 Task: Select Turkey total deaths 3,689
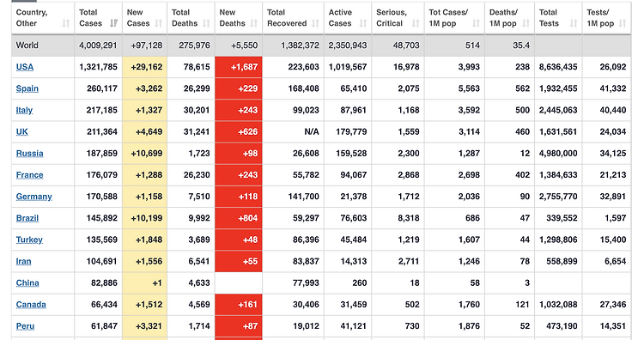tap(199, 240)
